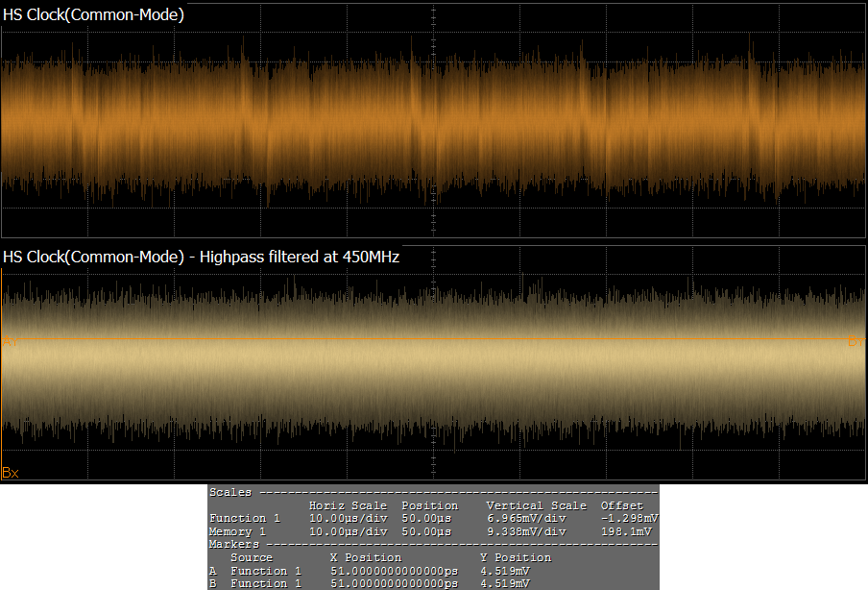Select the Ay marker on the left edge

pos(9,341)
